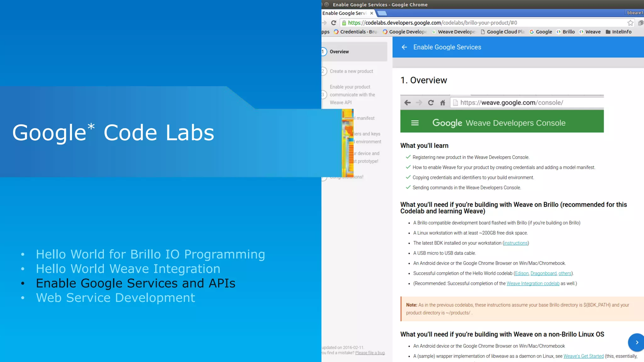This screenshot has width=644, height=362.
Task: Click the 1. Overview heading
Action: click(x=424, y=80)
